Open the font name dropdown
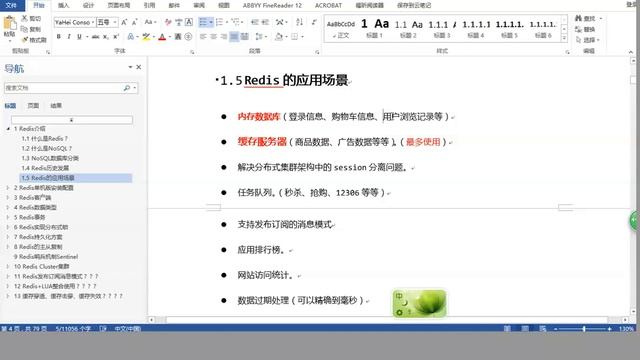The height and width of the screenshot is (360, 640). 93,22
